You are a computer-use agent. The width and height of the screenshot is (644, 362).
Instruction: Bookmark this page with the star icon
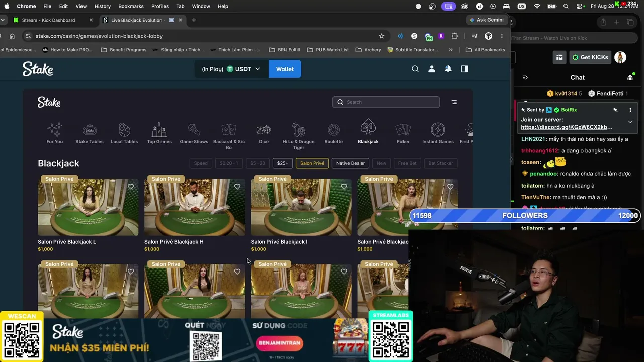(x=382, y=36)
